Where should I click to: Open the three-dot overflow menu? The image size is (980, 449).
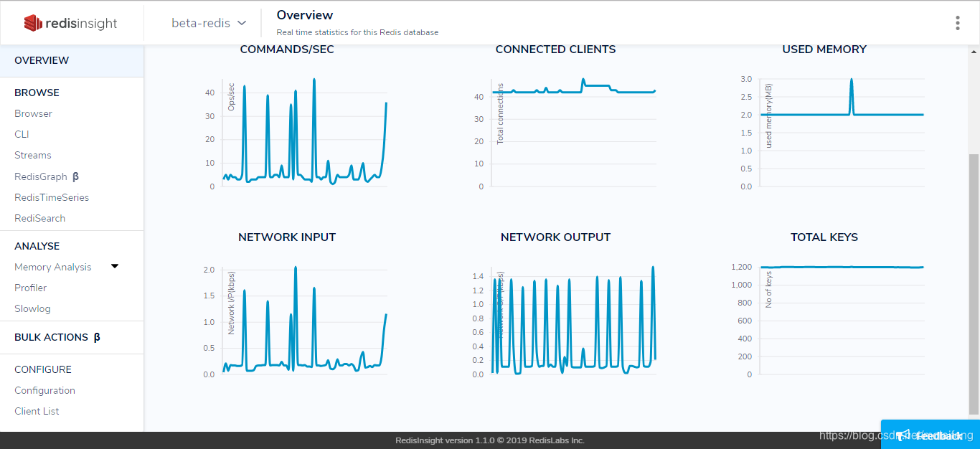click(957, 22)
